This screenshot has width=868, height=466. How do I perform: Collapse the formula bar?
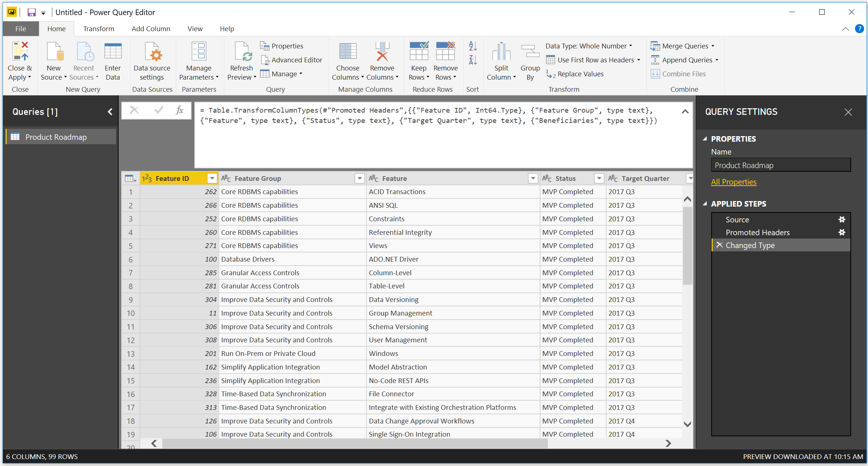click(685, 111)
